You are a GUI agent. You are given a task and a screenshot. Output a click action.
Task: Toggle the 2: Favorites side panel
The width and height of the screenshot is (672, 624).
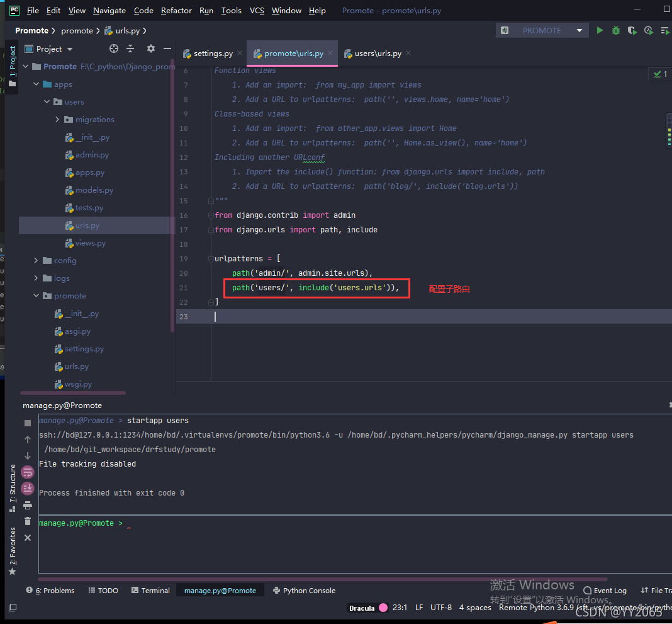[13, 551]
